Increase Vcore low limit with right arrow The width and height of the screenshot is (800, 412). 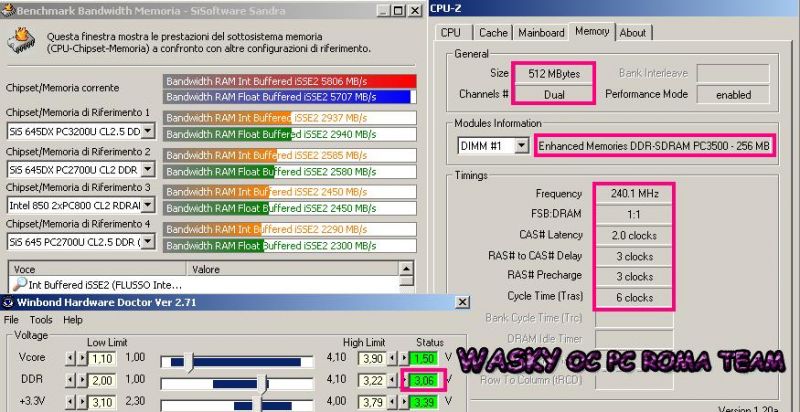click(82, 358)
